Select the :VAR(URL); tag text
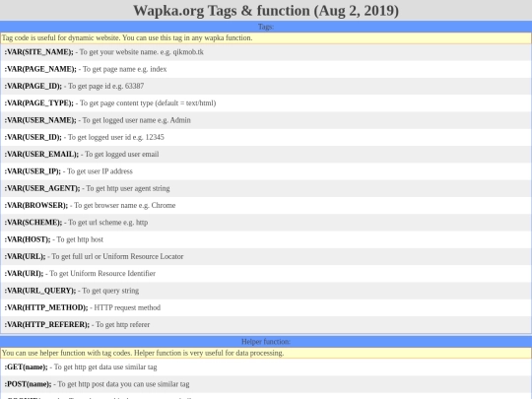 coord(25,256)
